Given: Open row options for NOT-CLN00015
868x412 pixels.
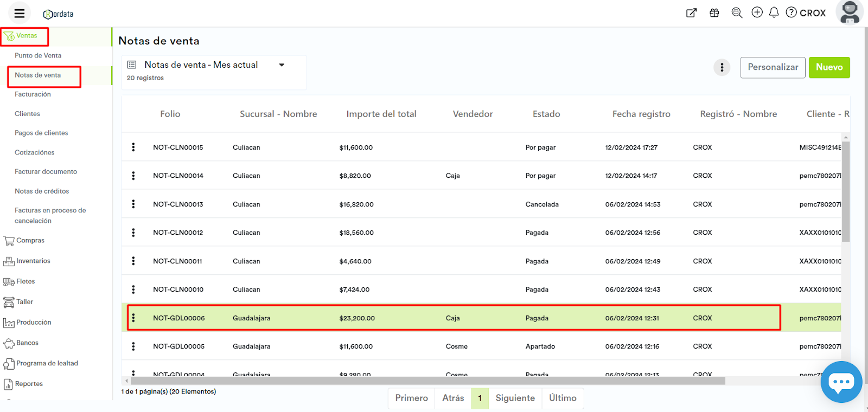Looking at the screenshot, I should click(x=133, y=147).
